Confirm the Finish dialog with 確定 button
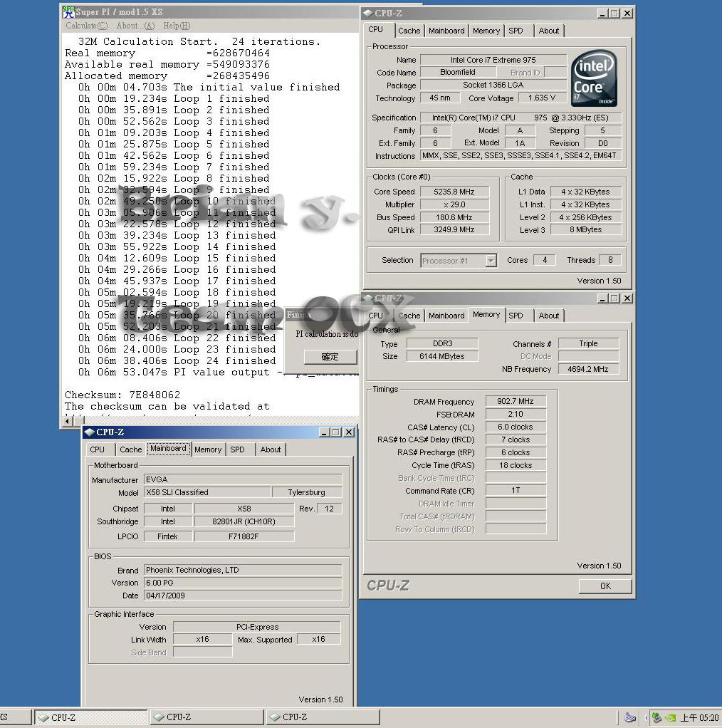722x728 pixels. (x=330, y=357)
